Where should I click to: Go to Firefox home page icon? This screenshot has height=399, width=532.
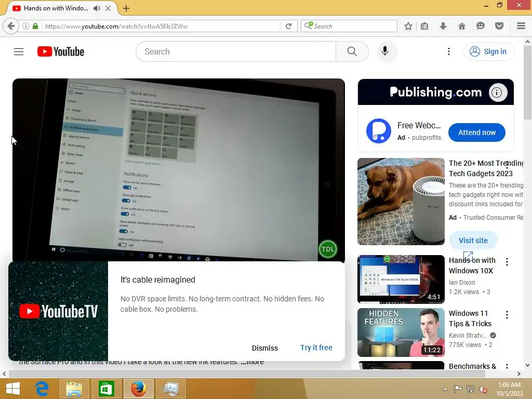click(x=461, y=26)
